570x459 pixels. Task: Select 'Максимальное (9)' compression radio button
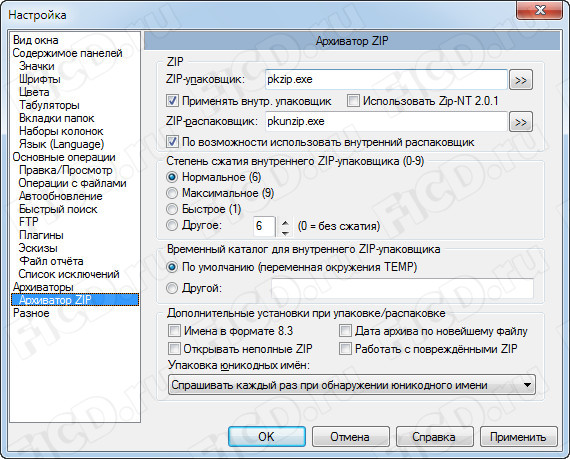click(172, 193)
